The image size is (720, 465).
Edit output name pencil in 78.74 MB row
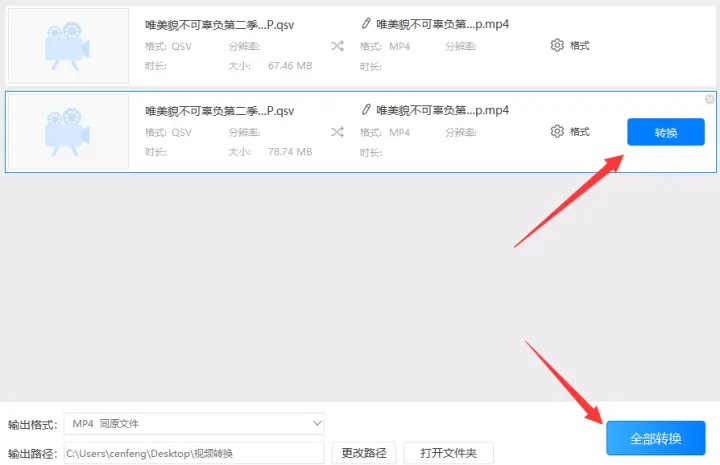click(x=366, y=110)
